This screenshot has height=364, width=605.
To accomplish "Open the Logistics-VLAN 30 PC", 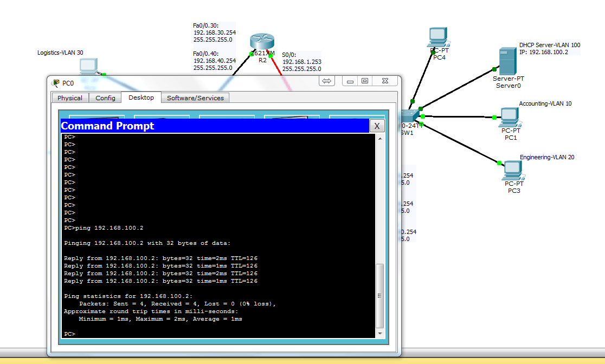I will (88, 66).
